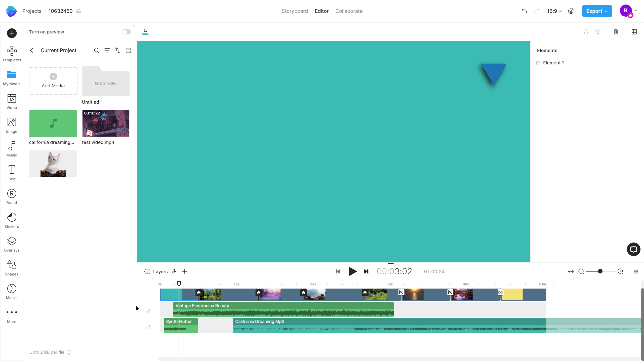Click the timeline zoom slider handle
The height and width of the screenshot is (361, 644).
coord(600,271)
